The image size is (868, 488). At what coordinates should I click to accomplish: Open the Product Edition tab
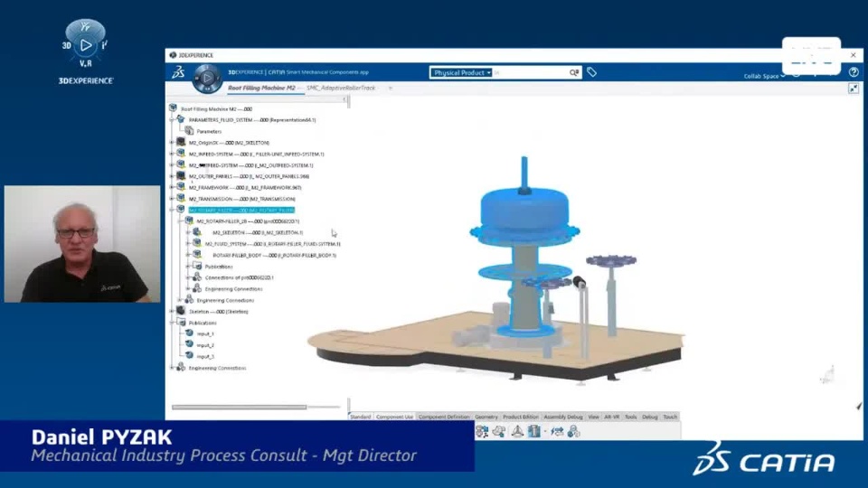521,417
